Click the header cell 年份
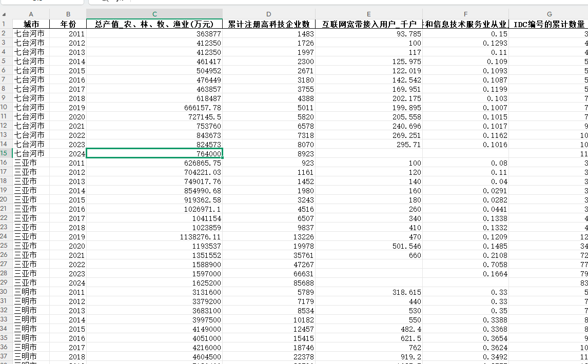The width and height of the screenshot is (588, 364). [68, 25]
